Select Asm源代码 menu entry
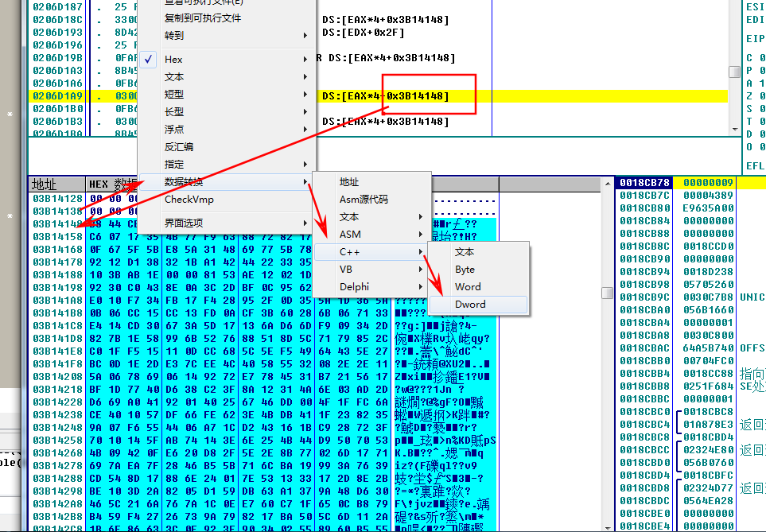766x532 pixels. 371,200
